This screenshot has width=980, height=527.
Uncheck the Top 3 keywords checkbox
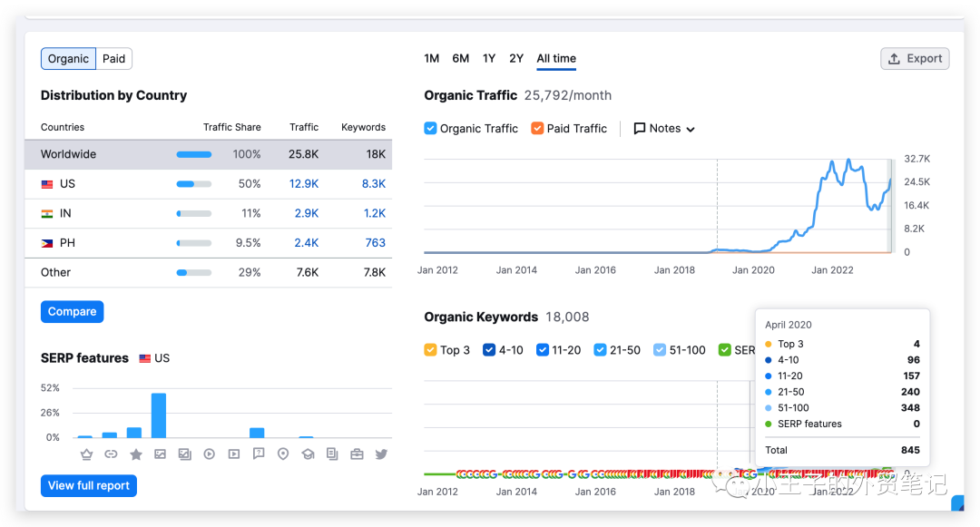431,350
